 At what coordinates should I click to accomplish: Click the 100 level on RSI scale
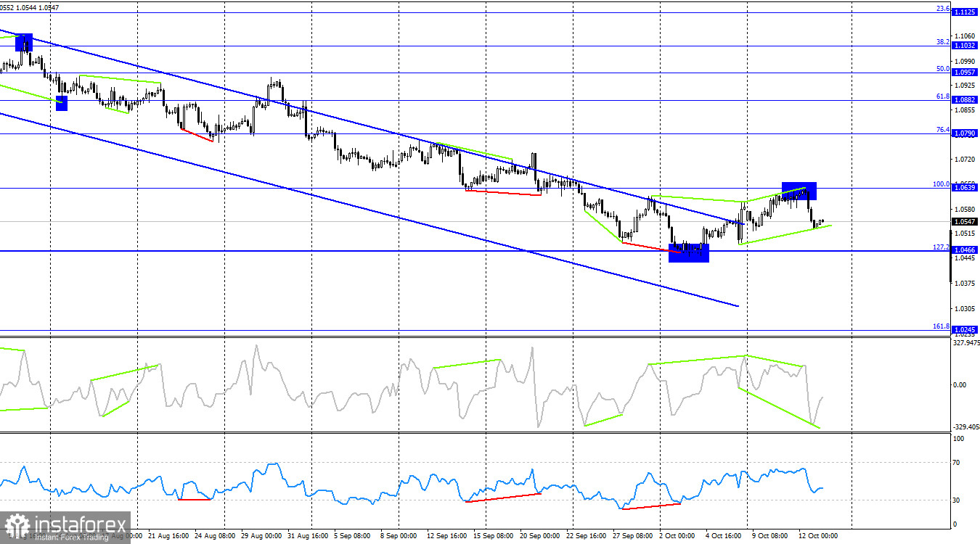(959, 439)
